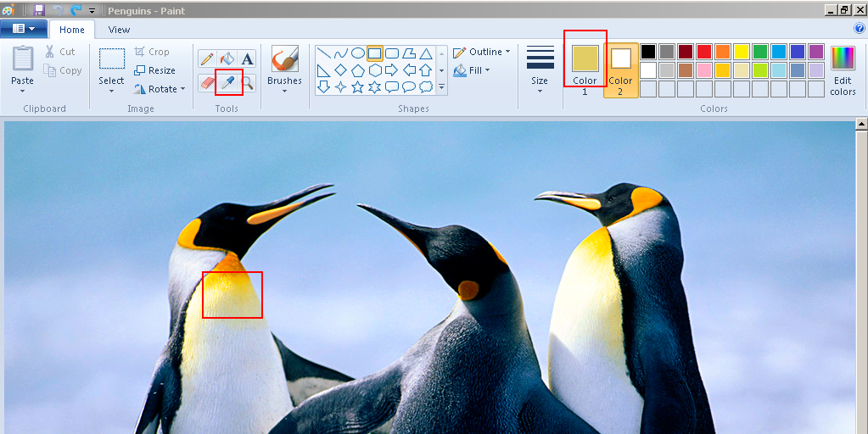This screenshot has width=868, height=434.
Task: Expand the Paste options arrow
Action: pos(23,92)
